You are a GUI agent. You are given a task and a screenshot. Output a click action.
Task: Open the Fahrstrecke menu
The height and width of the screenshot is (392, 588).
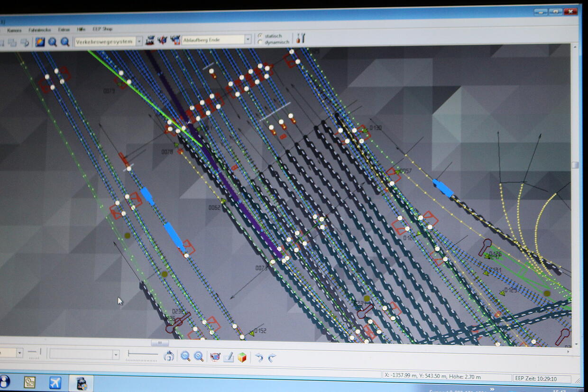[x=39, y=30]
